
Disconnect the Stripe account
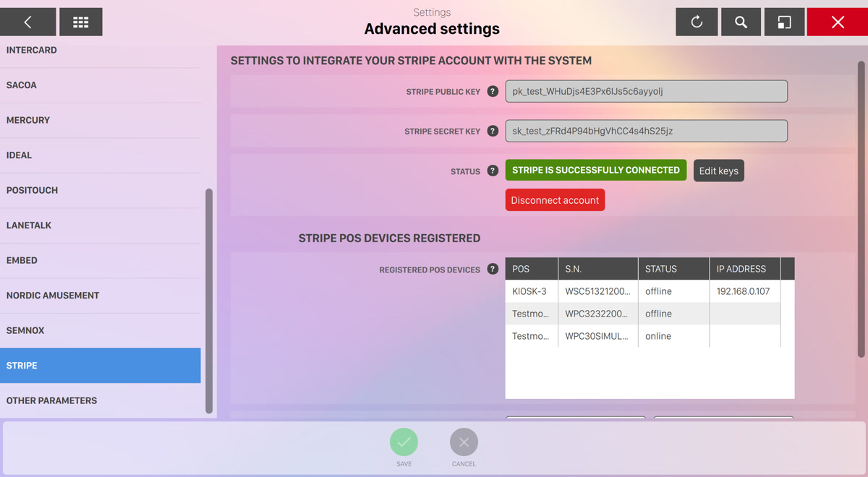[x=555, y=200]
